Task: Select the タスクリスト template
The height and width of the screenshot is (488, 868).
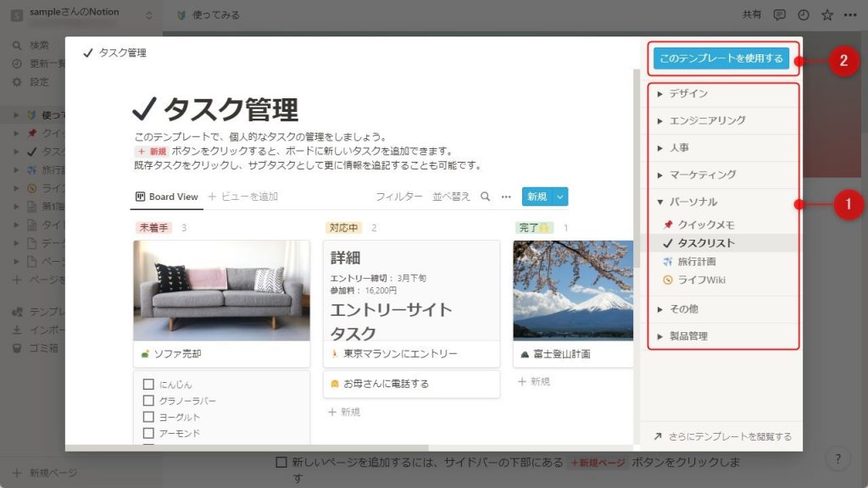Action: pos(723,243)
